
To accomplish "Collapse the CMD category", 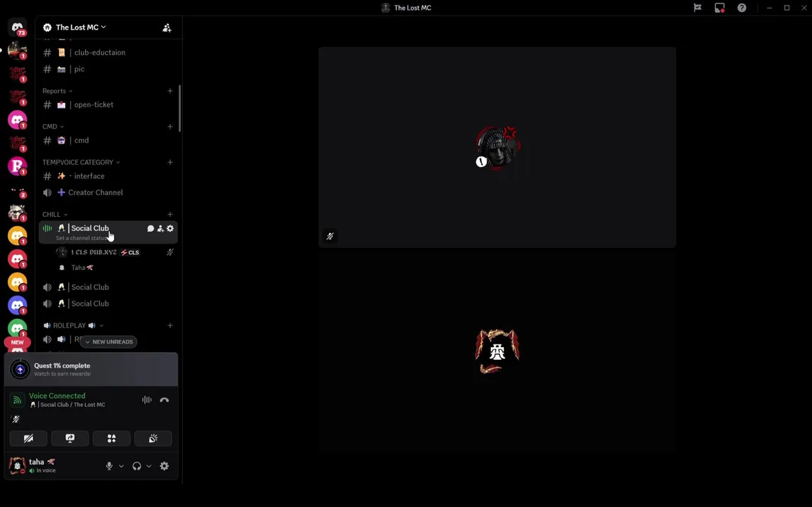I will 53,127.
